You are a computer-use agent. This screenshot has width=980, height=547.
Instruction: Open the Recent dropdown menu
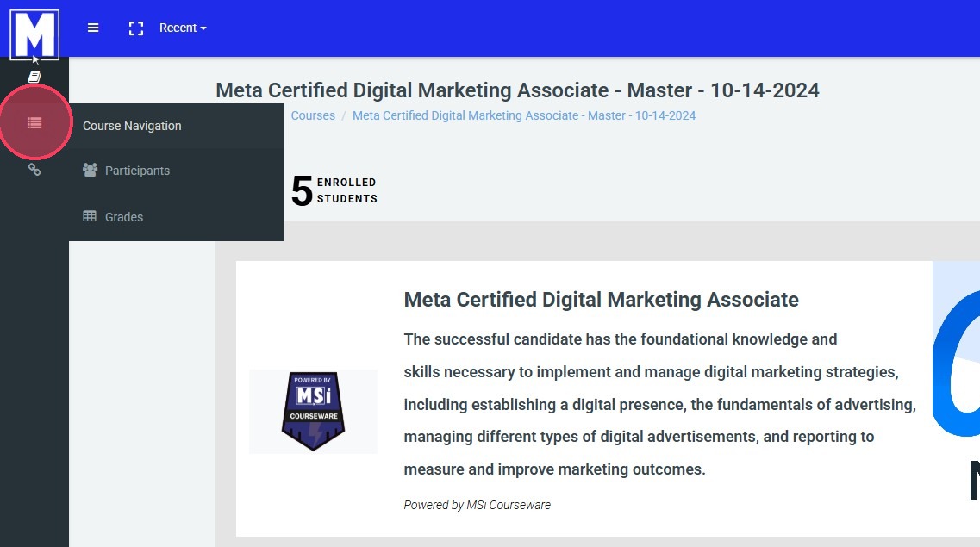(x=183, y=28)
